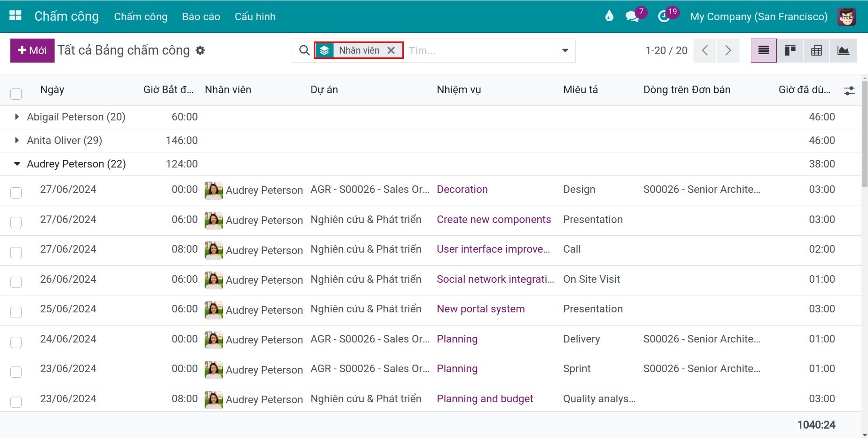Viewport: 868px width, 438px height.
Task: Click the vertical scrollbar thumb
Action: (x=865, y=134)
